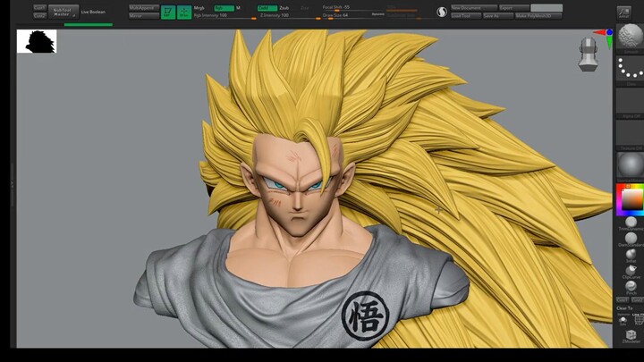Viewport: 644px width, 362px height.
Task: Click the Cust1 button in right panel
Action: (x=623, y=300)
